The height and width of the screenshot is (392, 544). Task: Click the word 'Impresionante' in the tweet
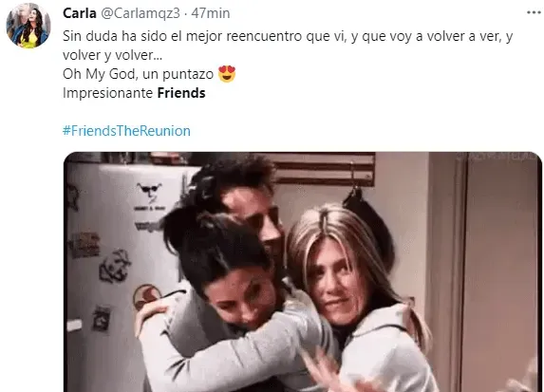[x=108, y=93]
